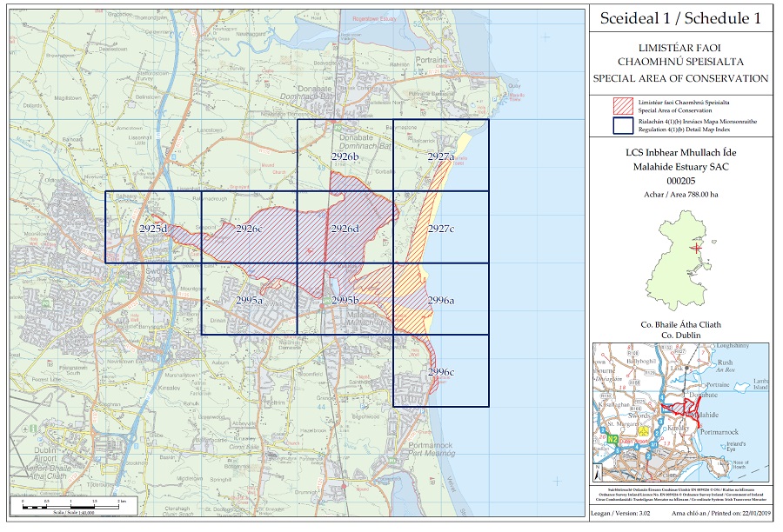Screen dimensions: 783x532
Task: Click the 'CHAOMHNÚ SPEISIALTA' heading line
Action: [680, 62]
